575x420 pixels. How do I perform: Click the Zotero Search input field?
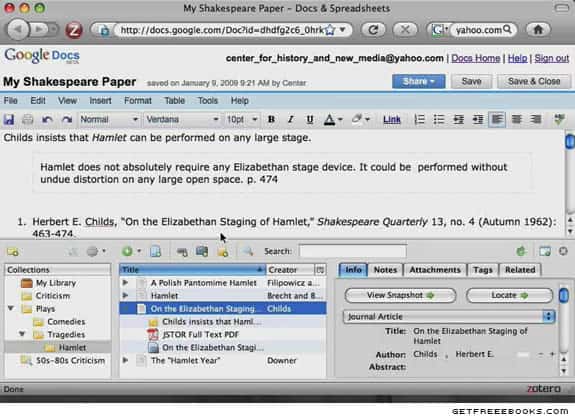point(352,251)
